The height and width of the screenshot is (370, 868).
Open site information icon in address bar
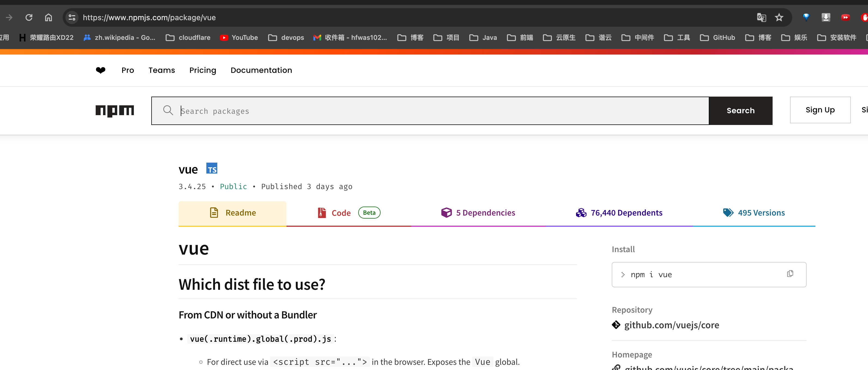[72, 17]
